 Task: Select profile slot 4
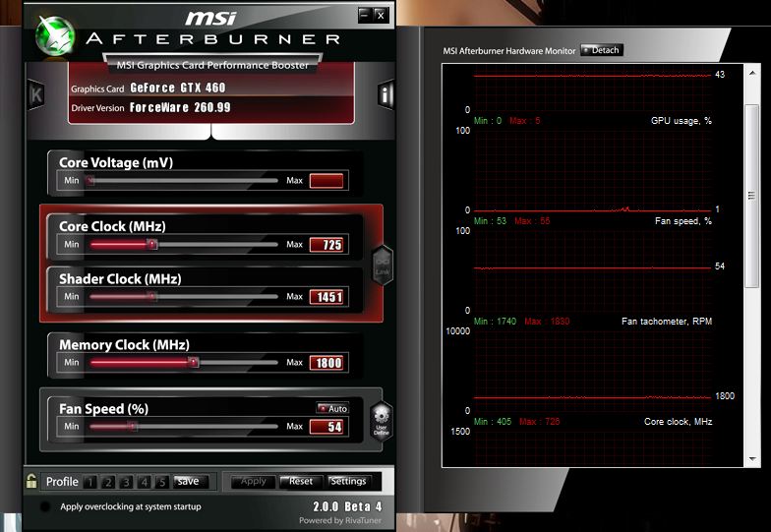[x=144, y=482]
